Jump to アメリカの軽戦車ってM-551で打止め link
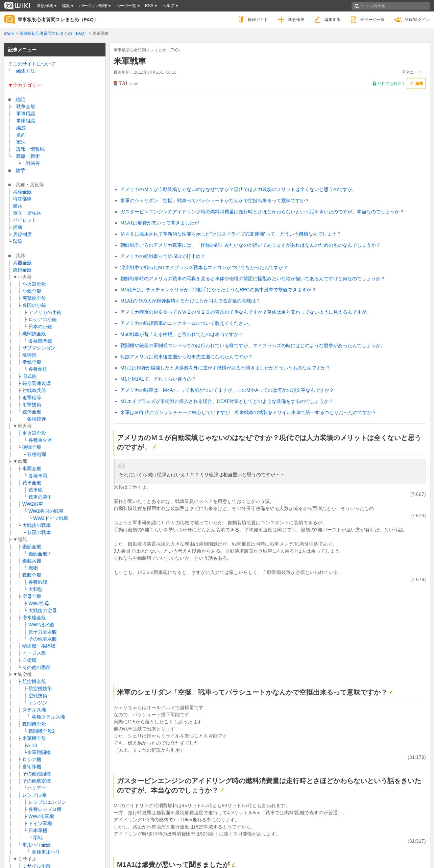Screen dimensions: 434x868 [162, 256]
